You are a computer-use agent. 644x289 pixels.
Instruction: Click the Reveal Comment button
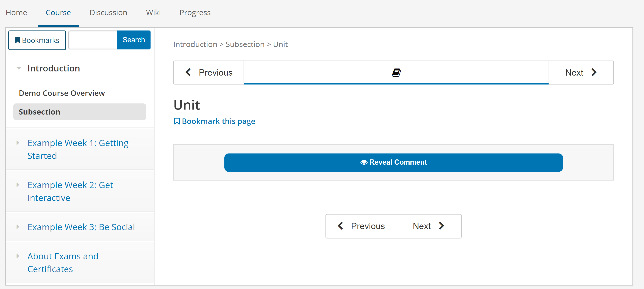(x=393, y=162)
